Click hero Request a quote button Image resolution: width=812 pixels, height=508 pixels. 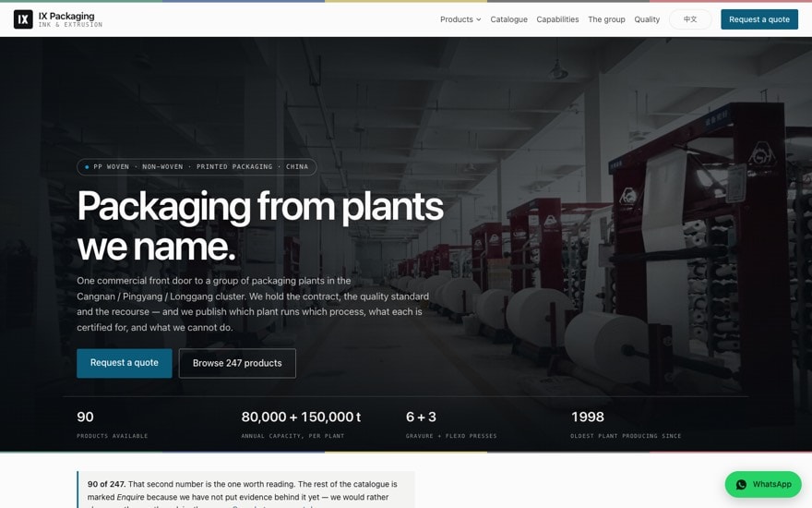[x=125, y=363]
